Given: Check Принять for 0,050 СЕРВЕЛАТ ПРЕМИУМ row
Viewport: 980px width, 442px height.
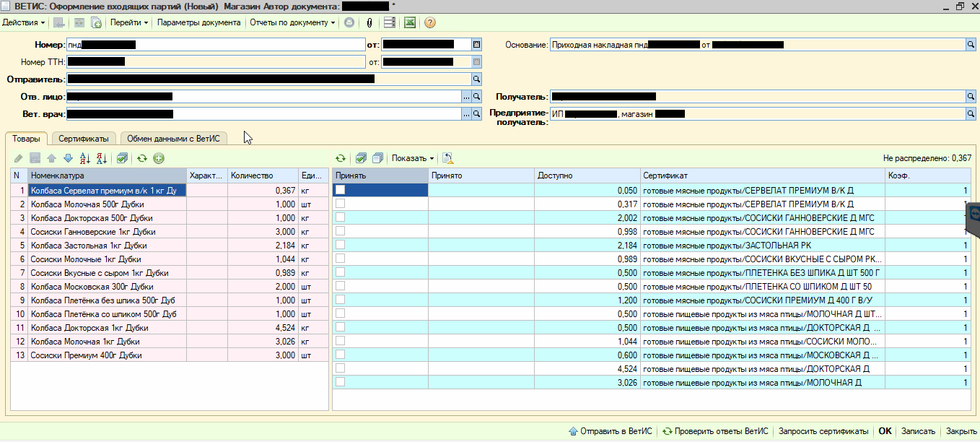Looking at the screenshot, I should point(341,190).
